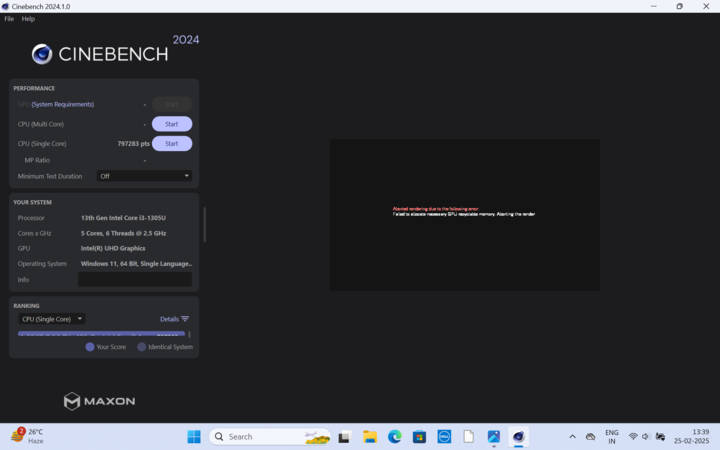Expand the Minimum Test Duration dropdown
The width and height of the screenshot is (720, 450).
click(x=144, y=176)
